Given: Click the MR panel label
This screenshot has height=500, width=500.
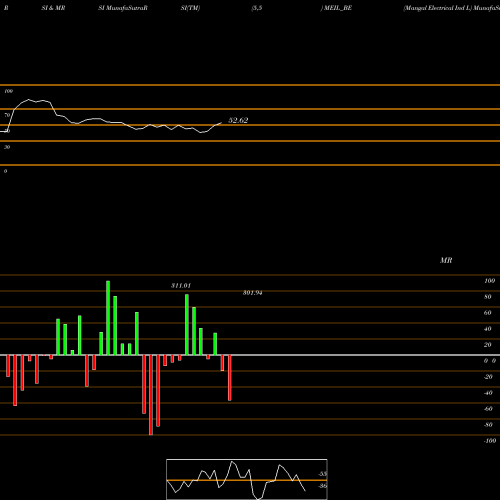Looking at the screenshot, I should [446, 260].
